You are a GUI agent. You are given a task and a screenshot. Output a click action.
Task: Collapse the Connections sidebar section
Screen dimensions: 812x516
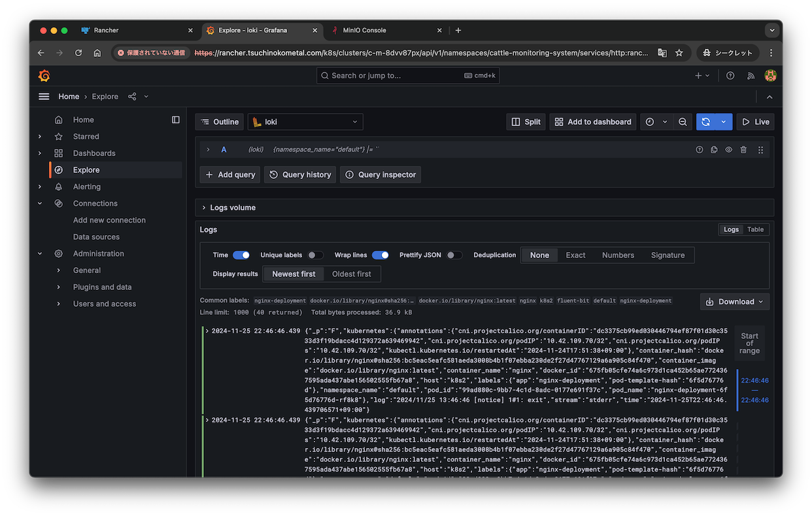(40, 204)
